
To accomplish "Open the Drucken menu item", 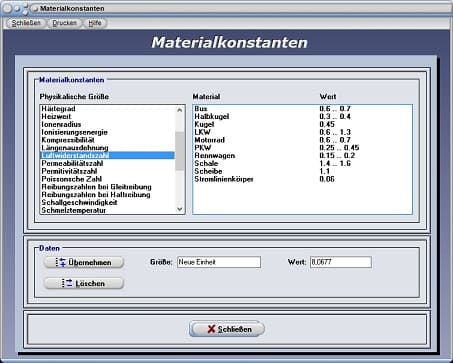I will click(x=64, y=23).
